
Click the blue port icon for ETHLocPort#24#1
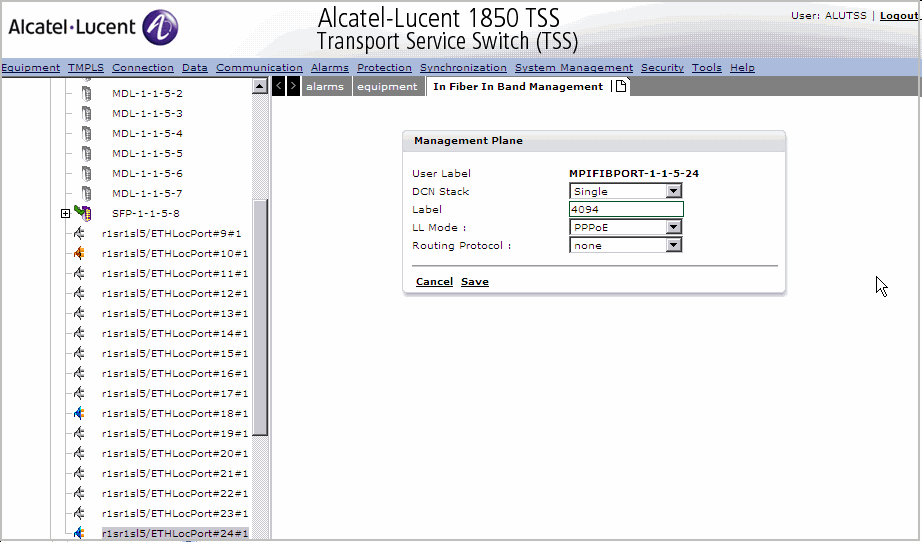(79, 533)
